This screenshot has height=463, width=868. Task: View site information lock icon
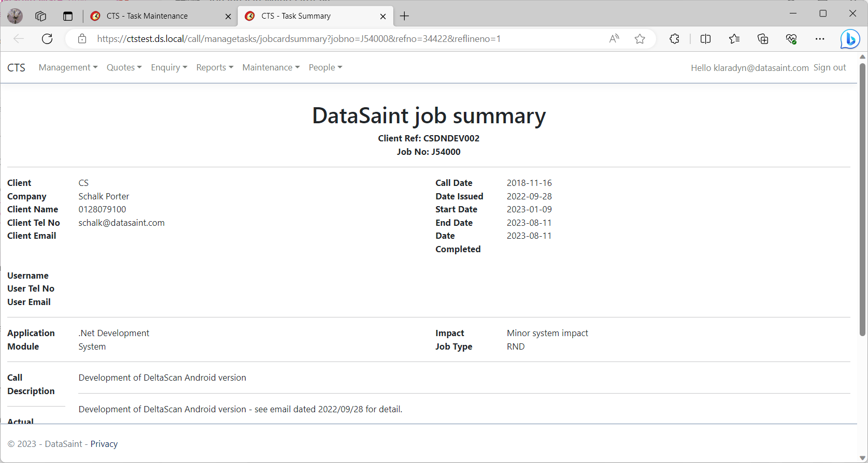(82, 39)
